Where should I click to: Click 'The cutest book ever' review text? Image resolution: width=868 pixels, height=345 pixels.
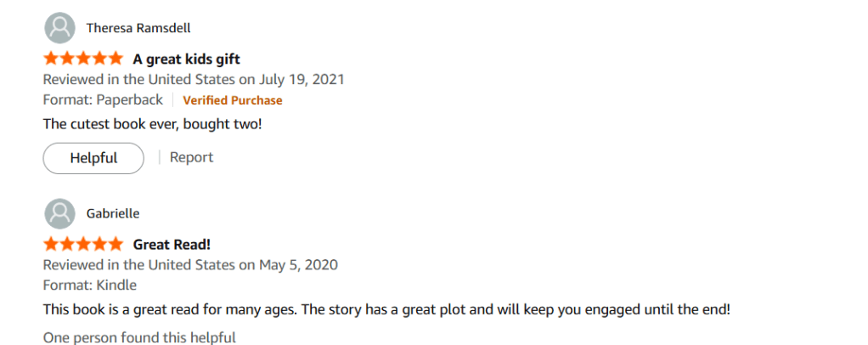coord(154,123)
